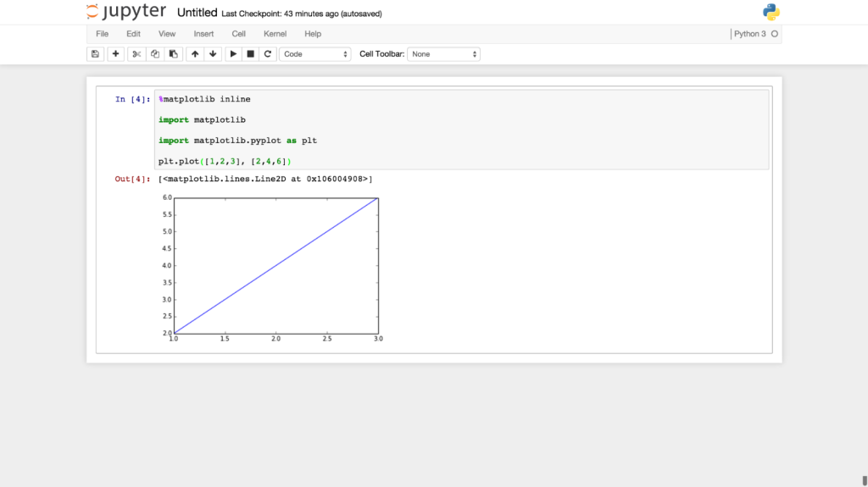Insert a cell below with plus icon
The width and height of the screenshot is (868, 487).
[115, 54]
